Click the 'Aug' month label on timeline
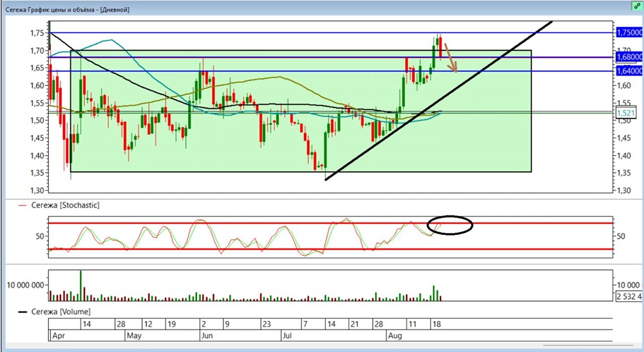644x352 pixels. (x=395, y=335)
